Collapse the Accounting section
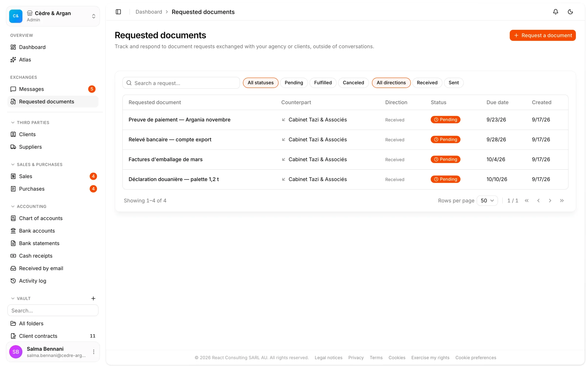This screenshot has width=588, height=368. (28, 206)
